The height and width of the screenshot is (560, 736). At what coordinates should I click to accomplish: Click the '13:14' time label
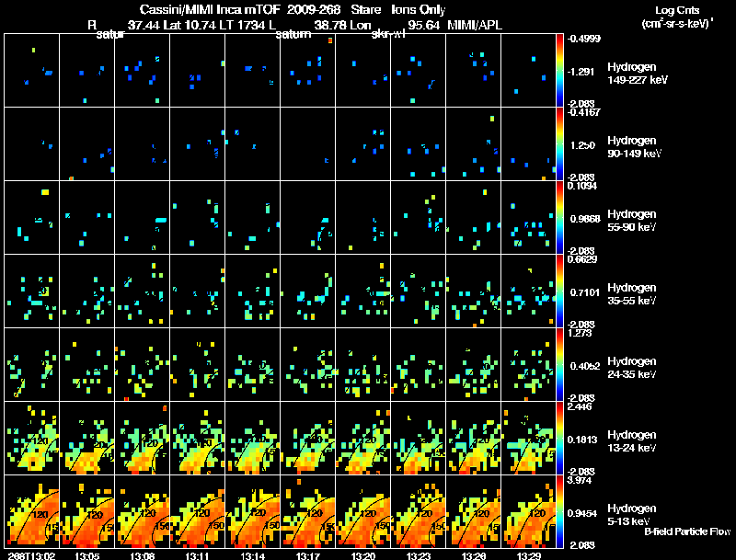click(252, 555)
